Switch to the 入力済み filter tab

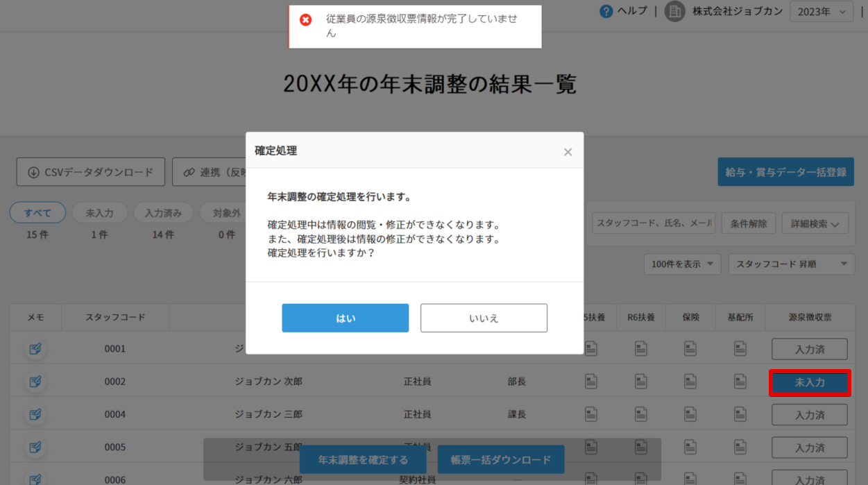[x=163, y=213]
